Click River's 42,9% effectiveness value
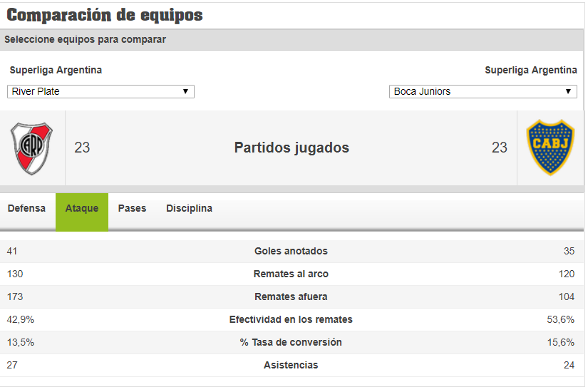Image resolution: width=588 pixels, height=387 pixels. [x=21, y=320]
